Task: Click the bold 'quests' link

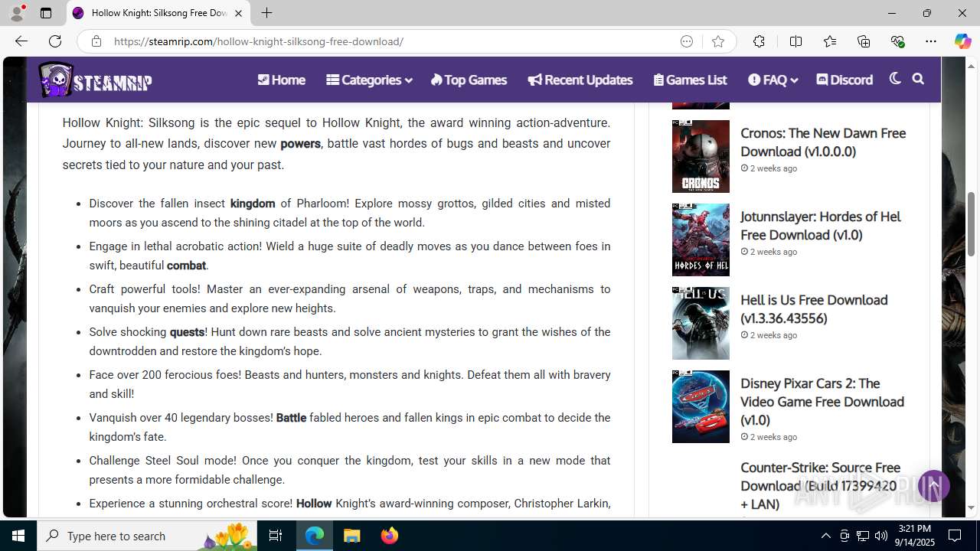Action: (x=187, y=332)
